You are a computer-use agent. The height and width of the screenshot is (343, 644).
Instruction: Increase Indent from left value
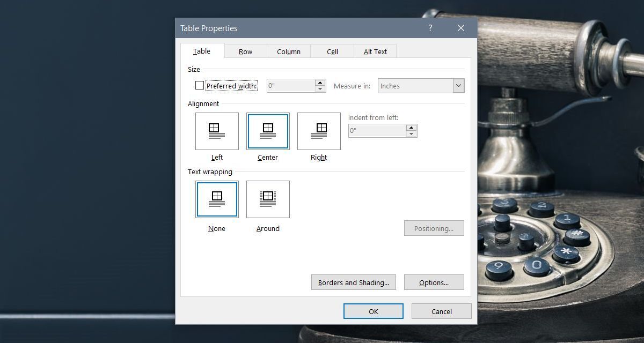(412, 128)
